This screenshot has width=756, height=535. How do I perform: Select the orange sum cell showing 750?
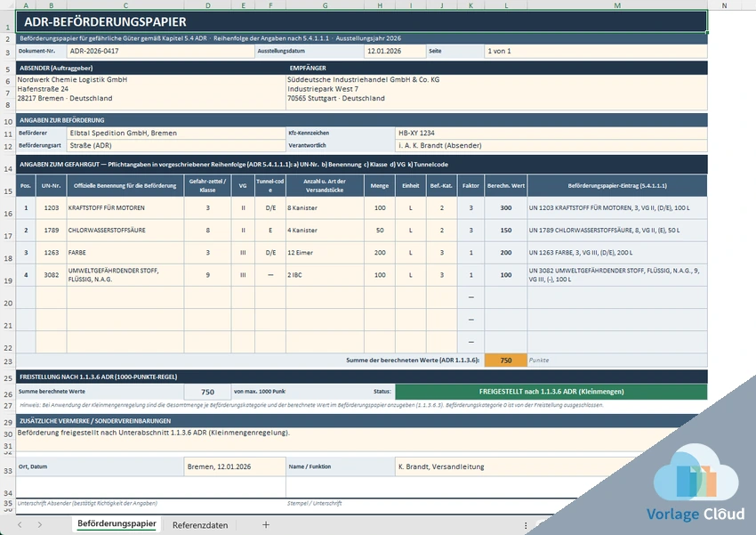tap(506, 361)
